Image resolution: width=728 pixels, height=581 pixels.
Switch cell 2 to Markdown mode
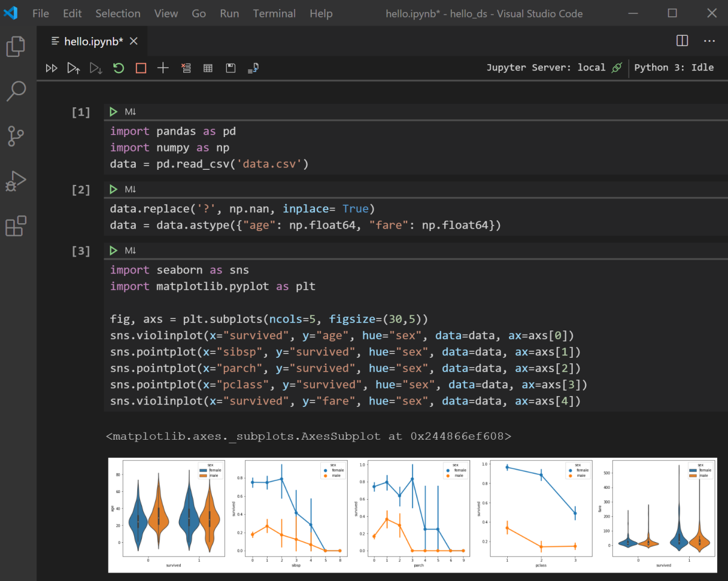pyautogui.click(x=130, y=190)
